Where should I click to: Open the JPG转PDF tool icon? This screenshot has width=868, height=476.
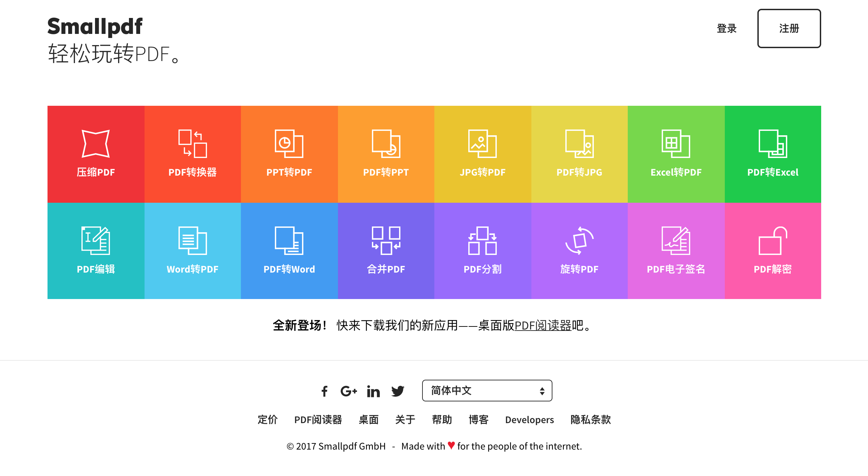pos(483,144)
